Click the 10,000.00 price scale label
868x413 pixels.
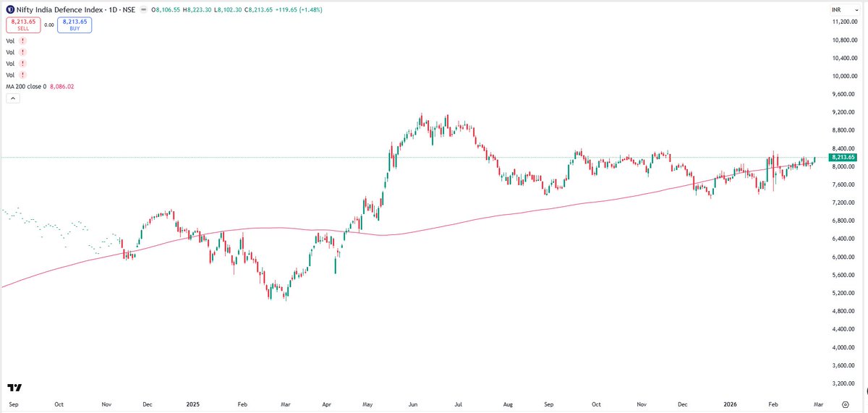pyautogui.click(x=846, y=76)
